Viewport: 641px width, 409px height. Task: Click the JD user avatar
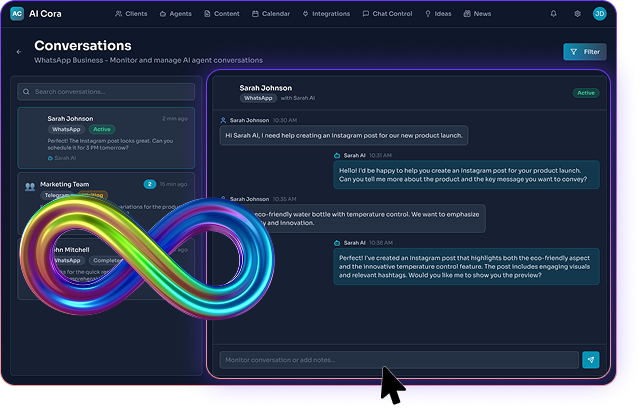pos(599,14)
